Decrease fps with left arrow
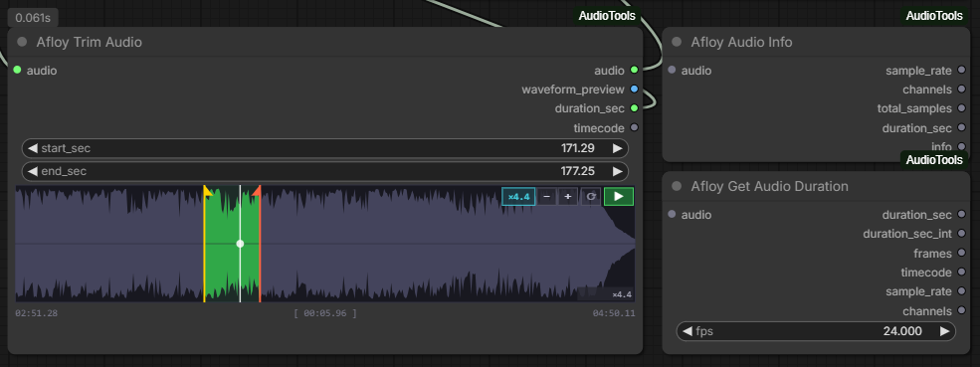Viewport: 980px width, 367px height. 687,331
